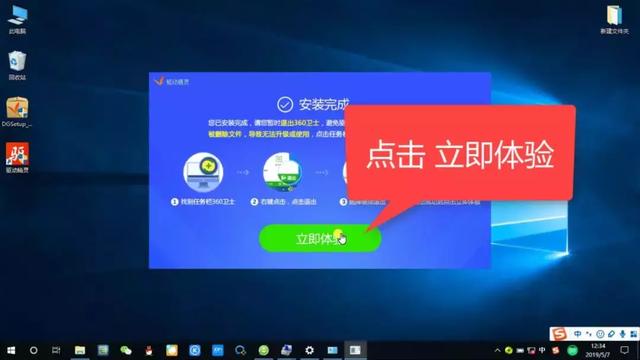Click the red Sogou S tray icon
Image resolution: width=640 pixels, height=360 pixels.
[556, 350]
